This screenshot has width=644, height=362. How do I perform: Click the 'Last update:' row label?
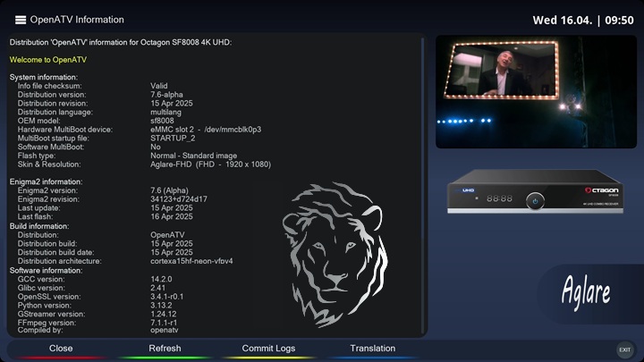tap(38, 208)
